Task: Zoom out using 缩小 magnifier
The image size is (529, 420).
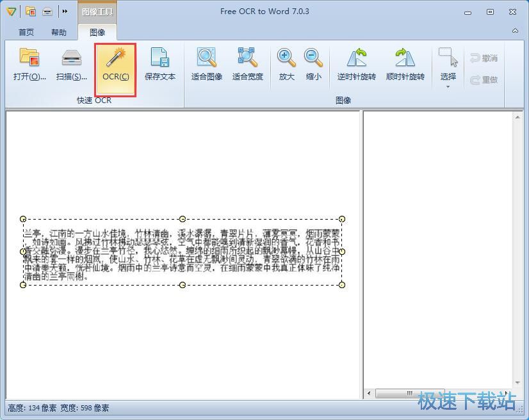Action: pos(313,65)
